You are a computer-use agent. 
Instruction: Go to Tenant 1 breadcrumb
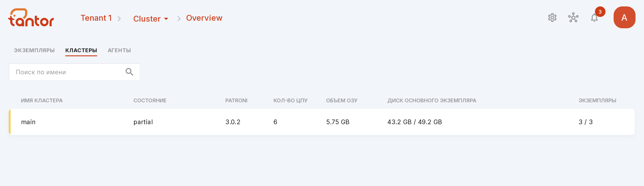(x=96, y=18)
